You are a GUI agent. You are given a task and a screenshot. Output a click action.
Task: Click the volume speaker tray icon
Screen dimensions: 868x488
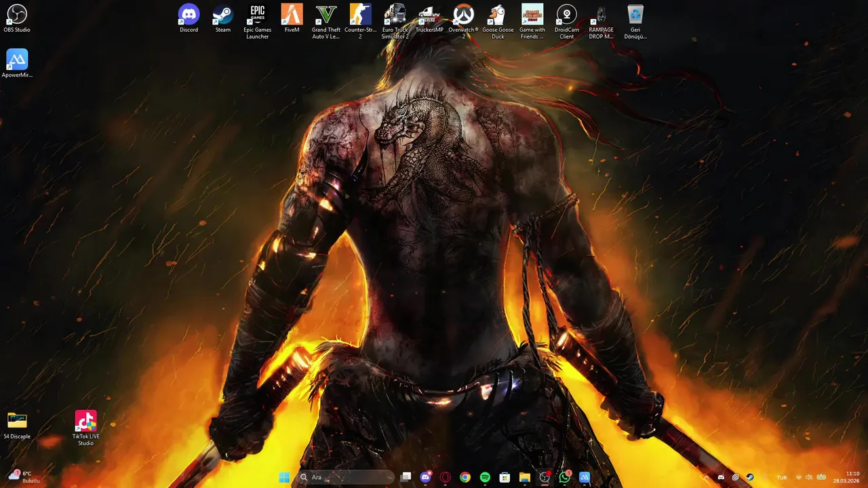(809, 477)
